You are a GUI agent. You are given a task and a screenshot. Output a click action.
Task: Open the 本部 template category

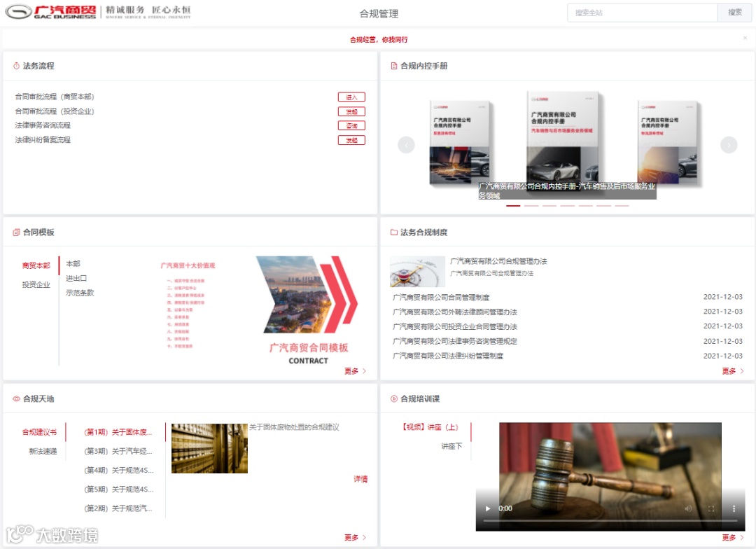click(x=73, y=263)
